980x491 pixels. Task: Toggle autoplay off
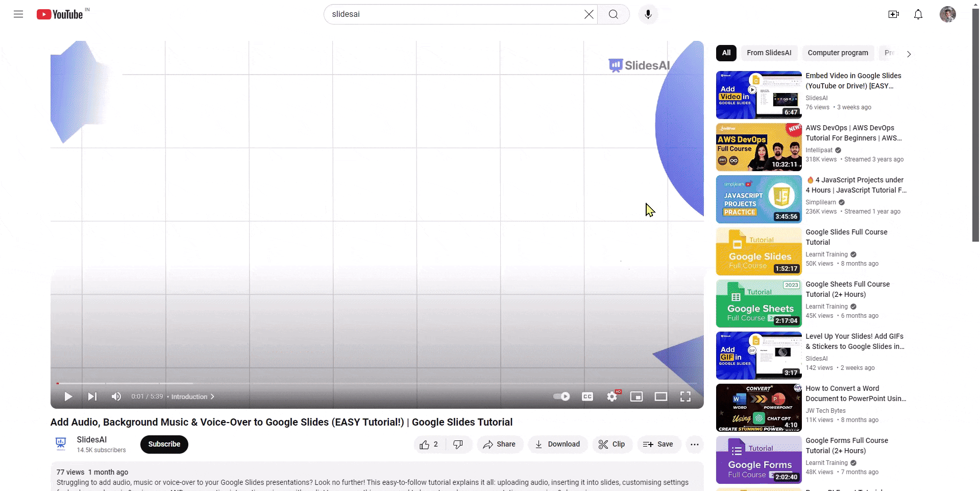561,396
